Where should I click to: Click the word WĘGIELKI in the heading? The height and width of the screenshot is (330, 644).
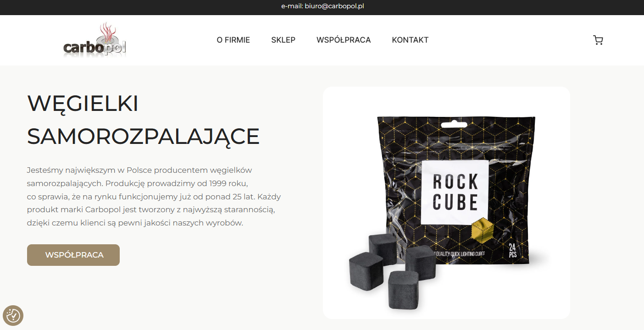click(x=83, y=103)
